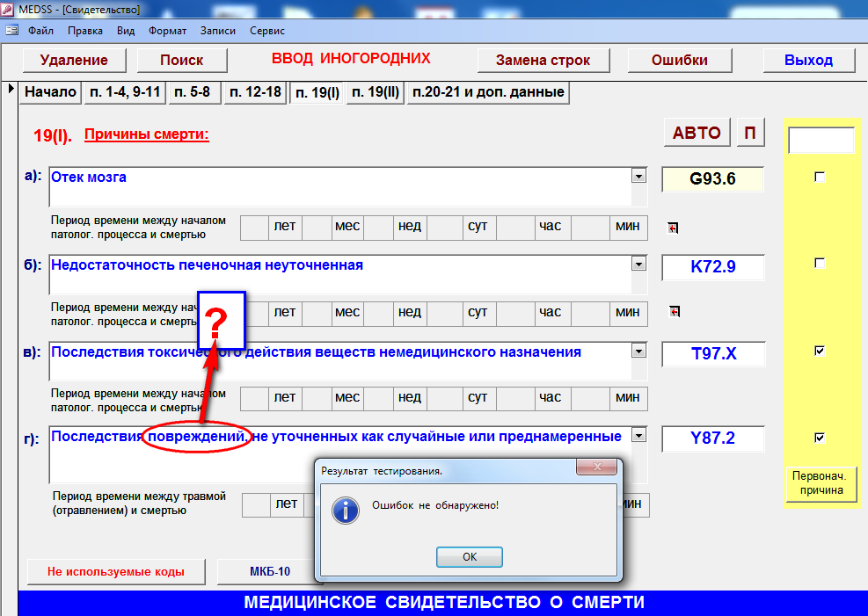
Task: Click the empty field atop the yellow panel
Action: coord(821,141)
